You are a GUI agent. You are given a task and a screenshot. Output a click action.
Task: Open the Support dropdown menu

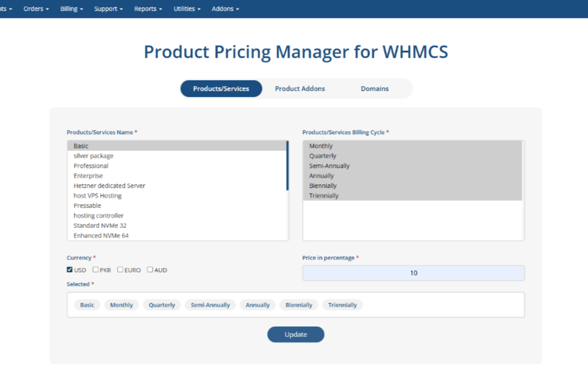(108, 9)
